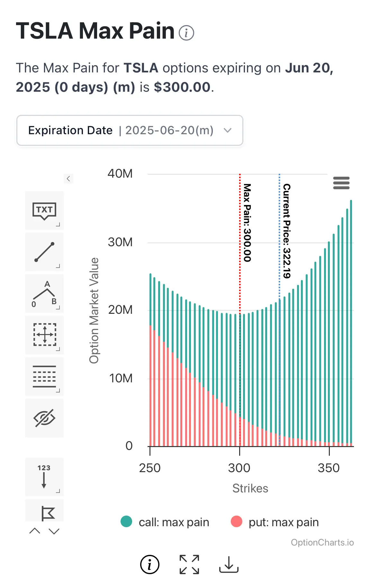379x588 pixels.
Task: Move toolbar up with the up chevron
Action: tap(35, 531)
